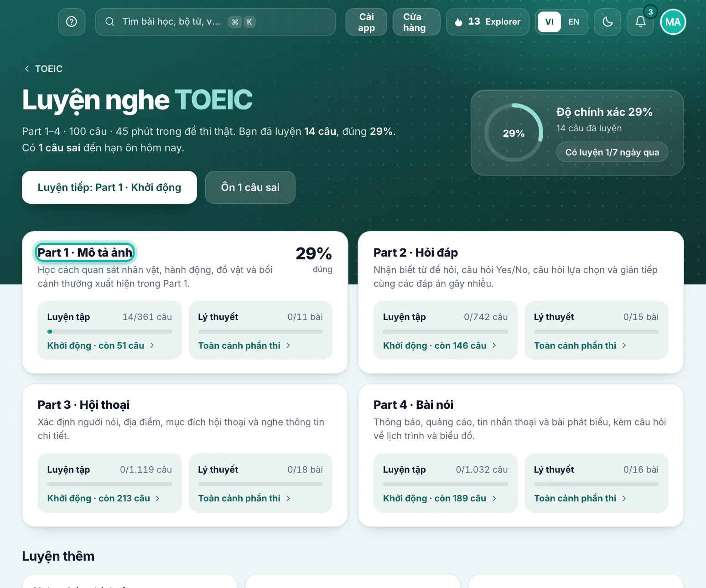
Task: Open Part 4 · Bài nói heading
Action: pos(413,405)
